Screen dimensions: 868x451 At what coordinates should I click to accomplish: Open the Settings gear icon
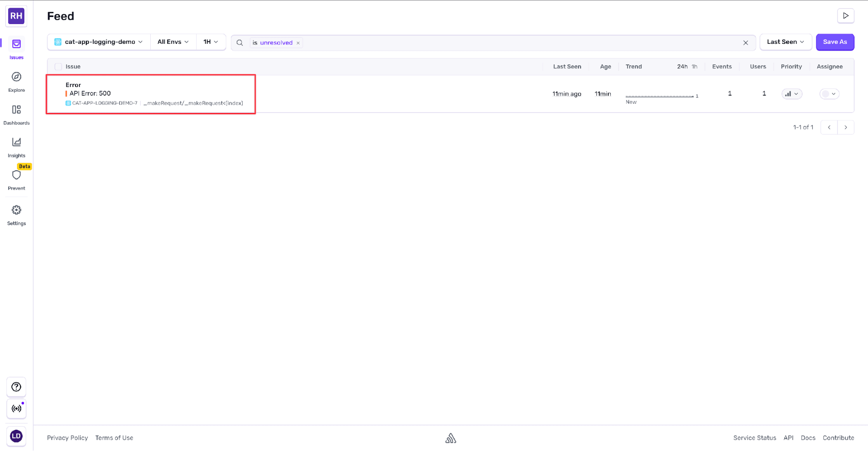point(16,210)
